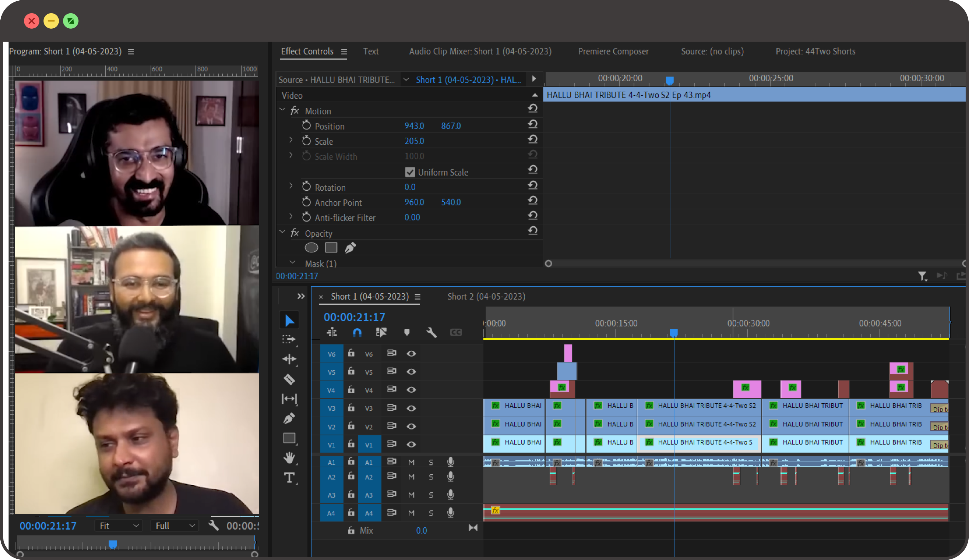This screenshot has width=969, height=560.
Task: Click the filter properties funnel icon
Action: click(922, 276)
